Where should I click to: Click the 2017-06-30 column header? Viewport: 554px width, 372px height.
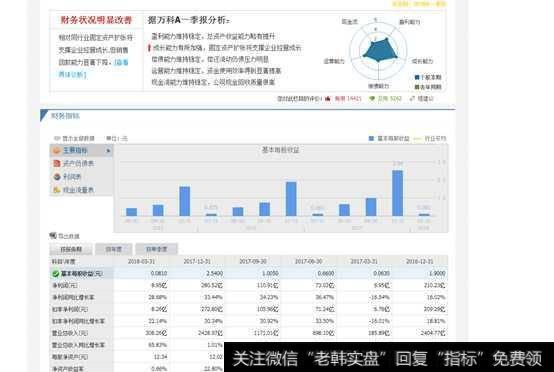[x=308, y=261]
